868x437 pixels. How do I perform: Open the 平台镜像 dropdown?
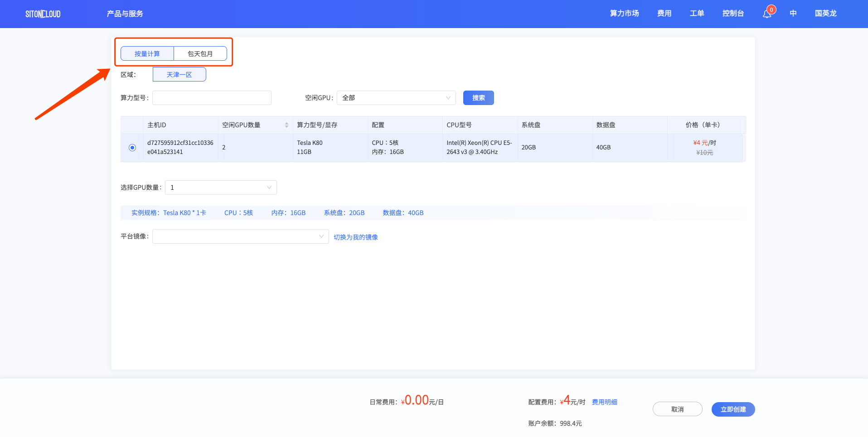click(240, 236)
